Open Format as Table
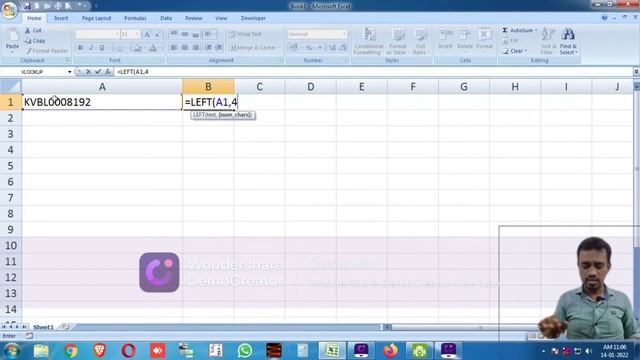This screenshot has width=640, height=360. (x=397, y=41)
